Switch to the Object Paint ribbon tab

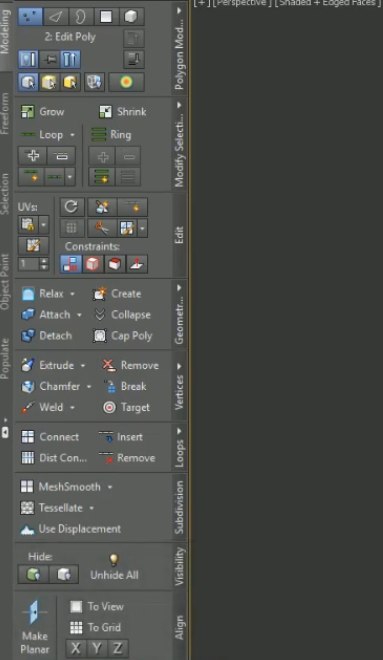point(5,281)
